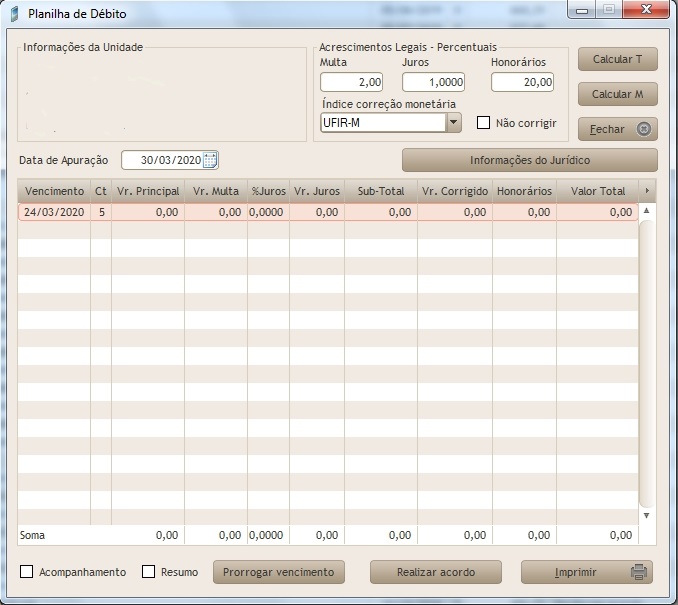Open the Índice correção monetária dropdown
The height and width of the screenshot is (605, 678).
[x=453, y=122]
